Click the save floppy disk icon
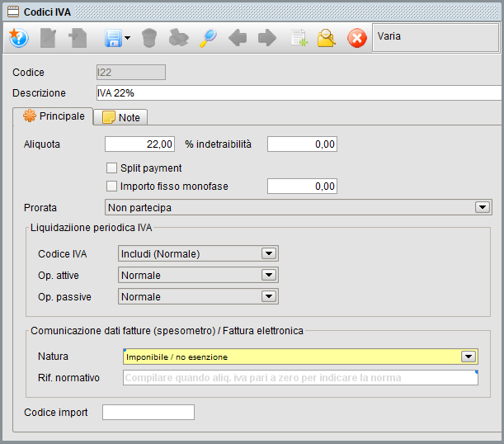This screenshot has width=504, height=444. pyautogui.click(x=113, y=38)
